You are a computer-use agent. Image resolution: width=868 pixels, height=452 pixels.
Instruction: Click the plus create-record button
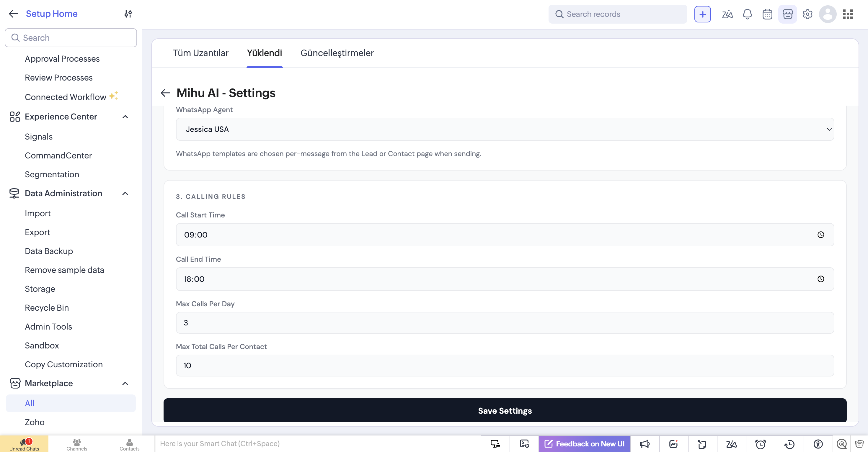(x=703, y=14)
